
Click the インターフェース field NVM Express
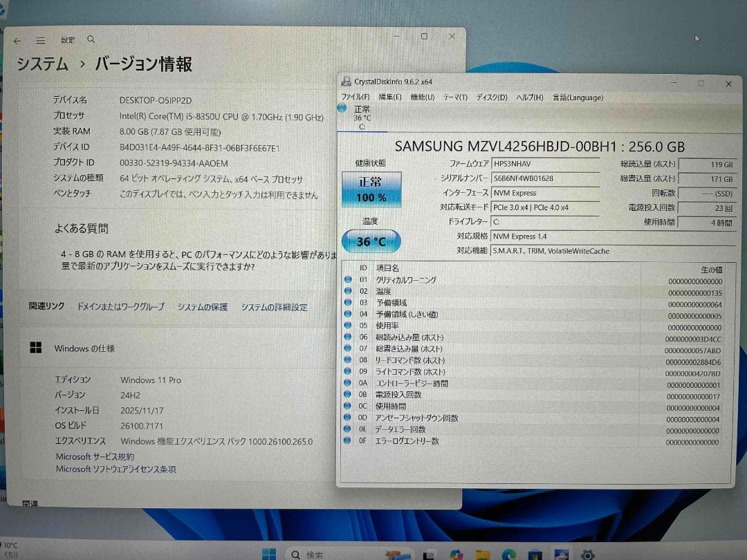coord(545,193)
